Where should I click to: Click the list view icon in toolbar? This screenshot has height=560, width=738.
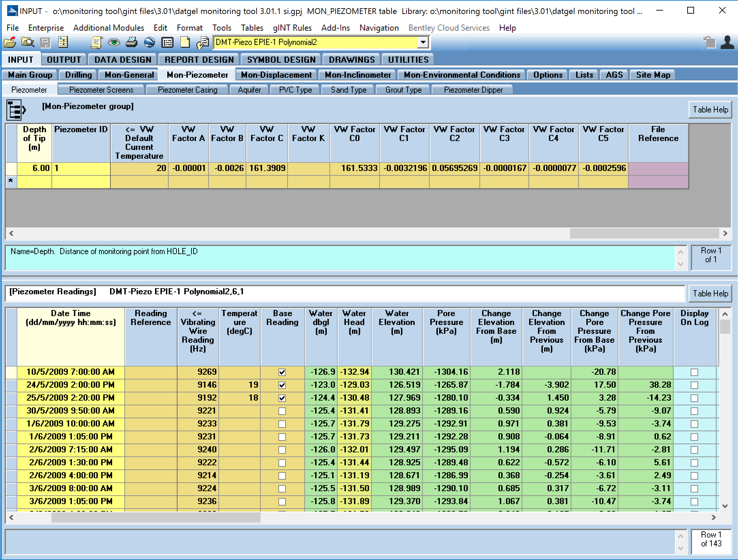pos(167,43)
